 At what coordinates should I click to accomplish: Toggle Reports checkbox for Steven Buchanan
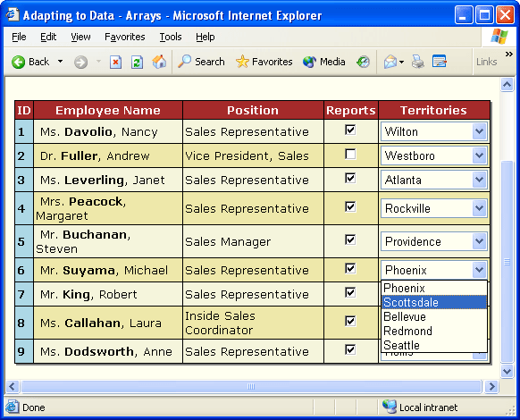point(350,239)
